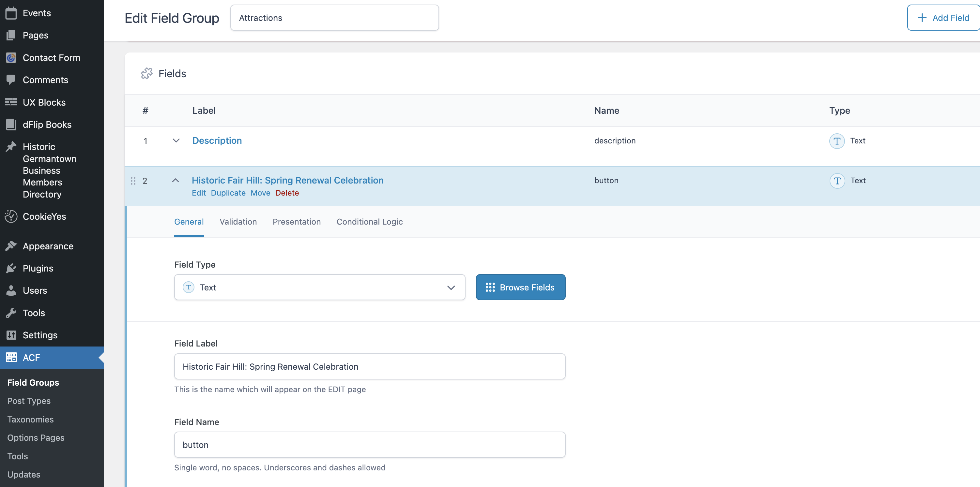Screen dimensions: 980x487
Task: Open the Field Type Text dropdown
Action: [320, 288]
